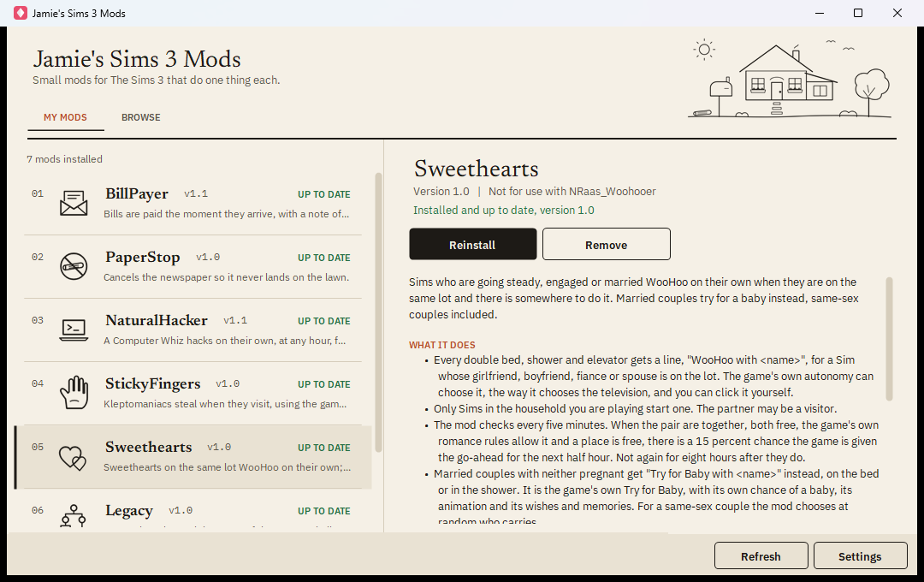Click the 'WHAT IT DOES' heading

(x=442, y=345)
